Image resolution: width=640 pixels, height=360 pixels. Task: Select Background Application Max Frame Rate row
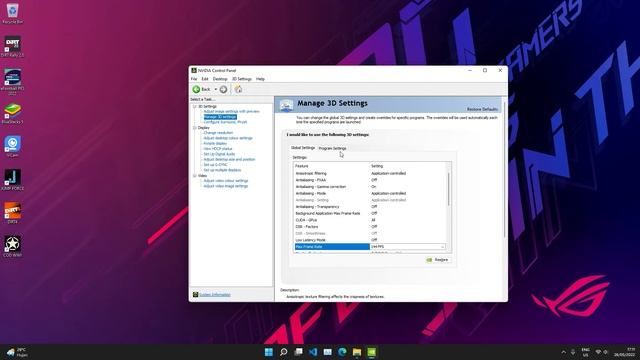370,213
